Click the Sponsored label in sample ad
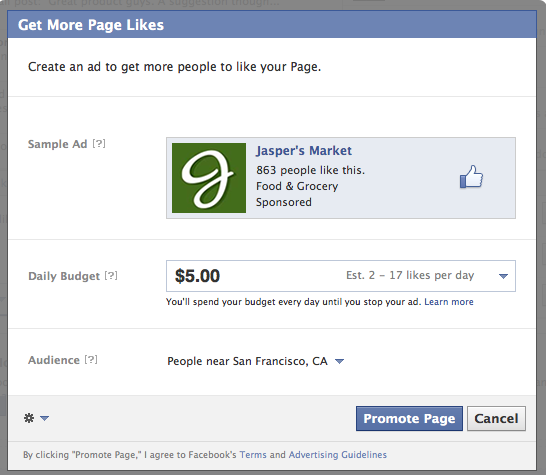Image resolution: width=546 pixels, height=475 pixels. click(284, 202)
